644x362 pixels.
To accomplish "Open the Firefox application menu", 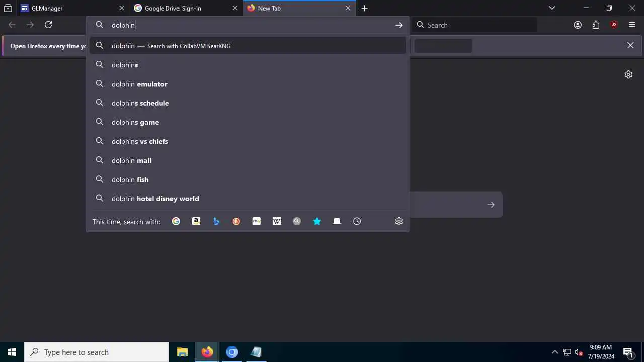I will 632,25.
